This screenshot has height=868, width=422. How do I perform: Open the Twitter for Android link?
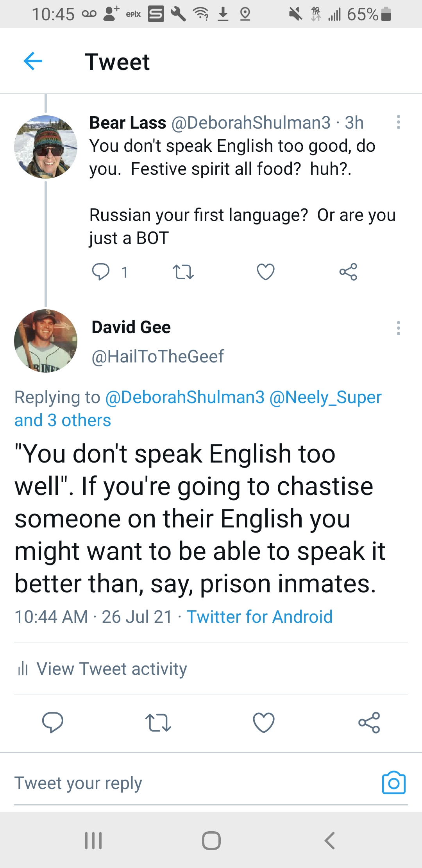pyautogui.click(x=259, y=617)
